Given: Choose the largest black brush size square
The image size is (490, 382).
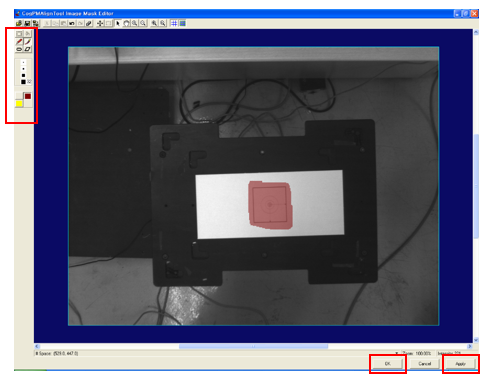Looking at the screenshot, I should [x=23, y=82].
